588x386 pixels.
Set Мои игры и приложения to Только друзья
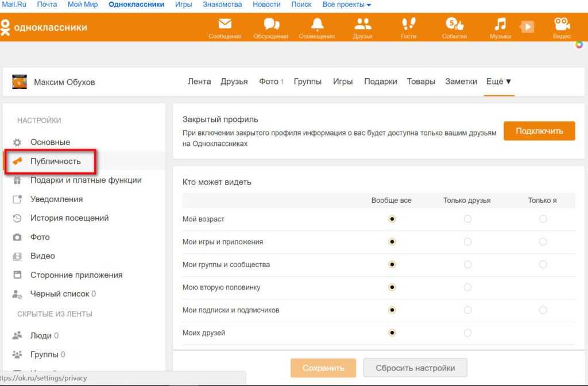(467, 242)
